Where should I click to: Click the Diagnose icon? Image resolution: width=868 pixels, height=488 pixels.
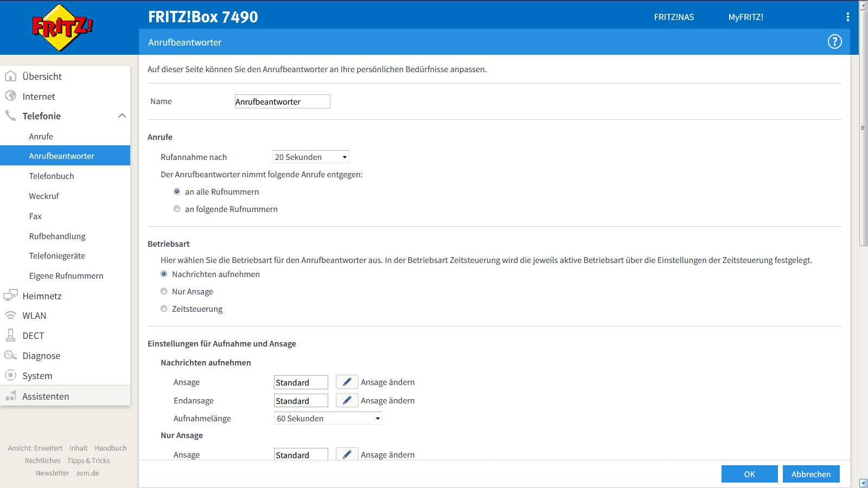(x=10, y=355)
